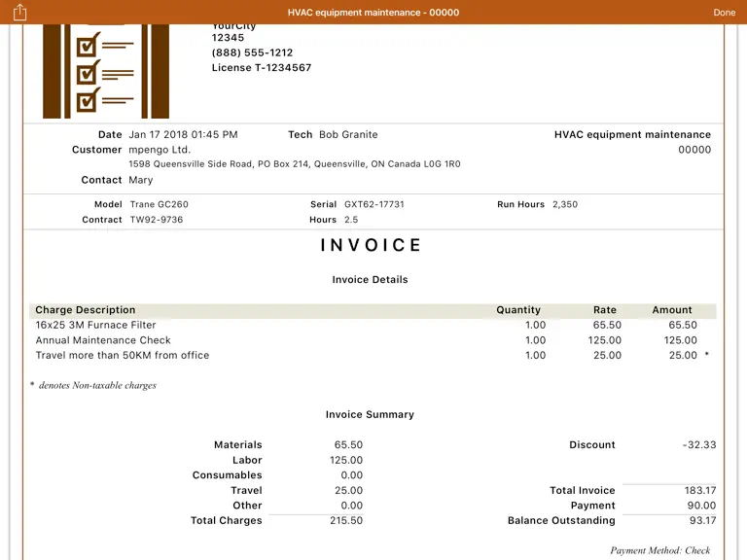Click the rate '65.50' for Furnace Filter
Viewport: 747px width, 560px height.
click(x=607, y=325)
